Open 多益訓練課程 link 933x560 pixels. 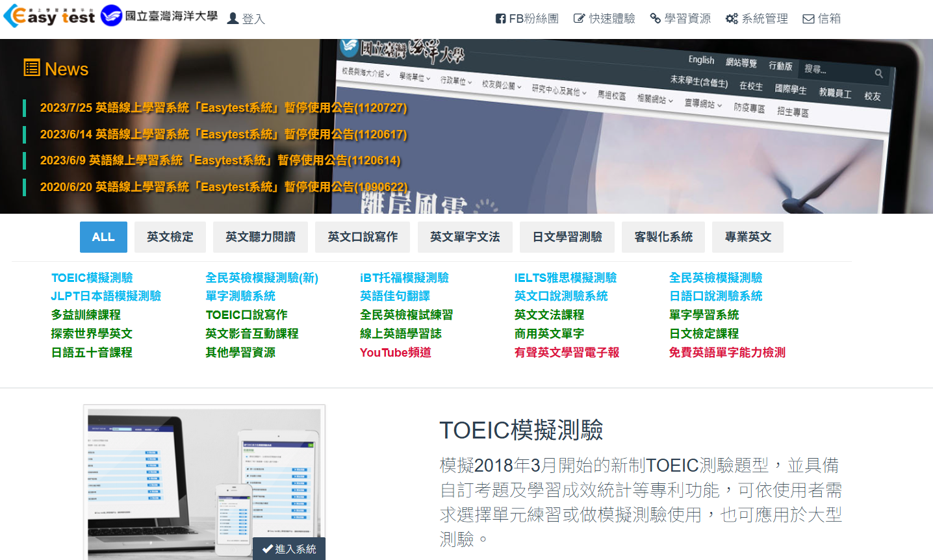click(86, 315)
